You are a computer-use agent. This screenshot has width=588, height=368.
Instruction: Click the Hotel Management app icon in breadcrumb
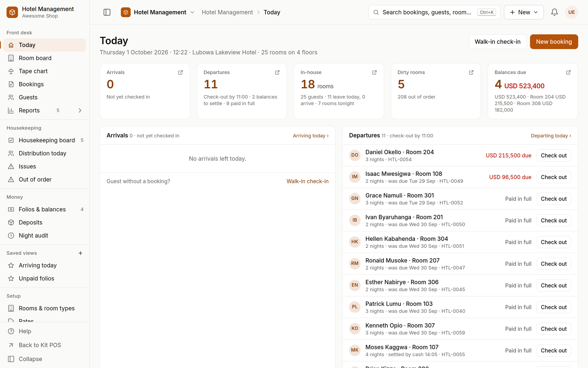(126, 12)
